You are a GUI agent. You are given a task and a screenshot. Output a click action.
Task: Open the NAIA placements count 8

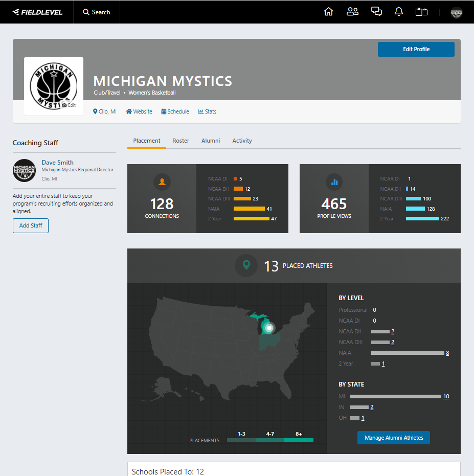[447, 353]
